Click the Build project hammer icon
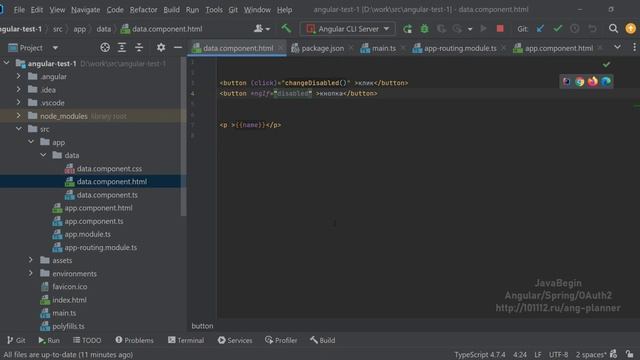This screenshot has width=640, height=360. [x=286, y=29]
